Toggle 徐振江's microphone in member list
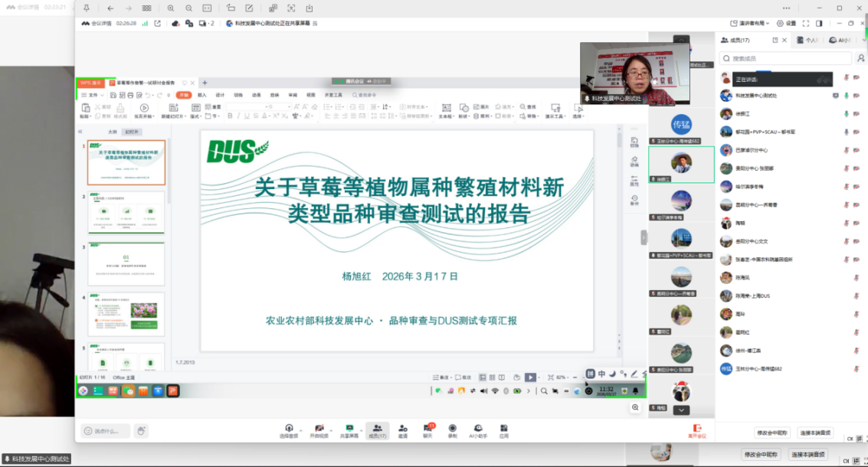 pos(847,113)
